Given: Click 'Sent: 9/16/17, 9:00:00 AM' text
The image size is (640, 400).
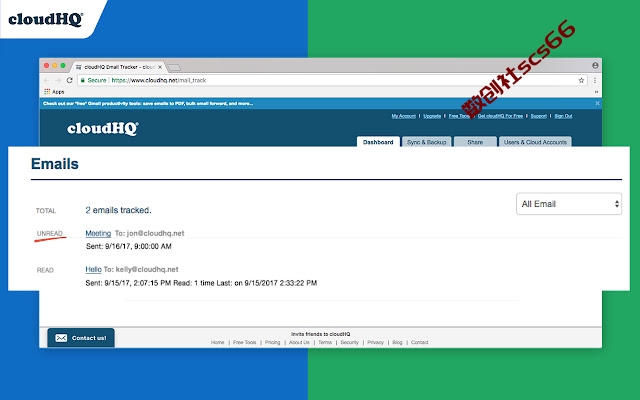Looking at the screenshot, I should tap(129, 246).
